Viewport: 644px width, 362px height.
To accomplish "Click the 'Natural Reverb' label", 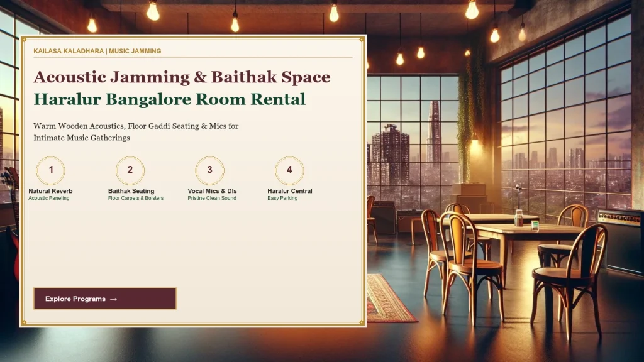I will [x=50, y=191].
